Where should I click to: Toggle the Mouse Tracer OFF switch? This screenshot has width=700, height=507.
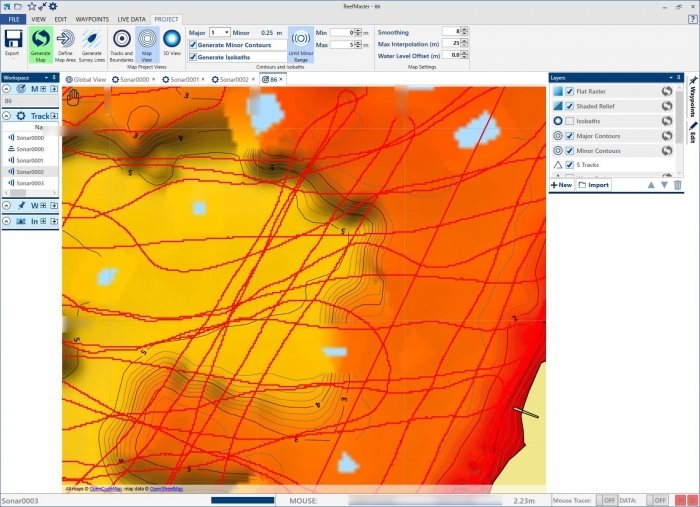pyautogui.click(x=607, y=500)
